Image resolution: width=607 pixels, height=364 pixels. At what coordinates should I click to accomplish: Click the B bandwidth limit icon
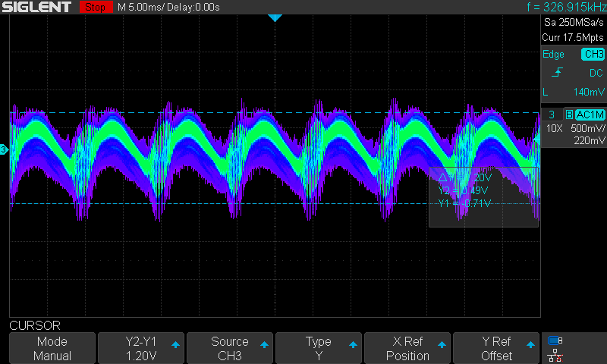[569, 115]
